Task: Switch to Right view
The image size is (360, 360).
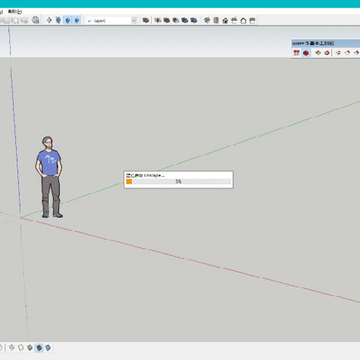Action: tap(234, 20)
